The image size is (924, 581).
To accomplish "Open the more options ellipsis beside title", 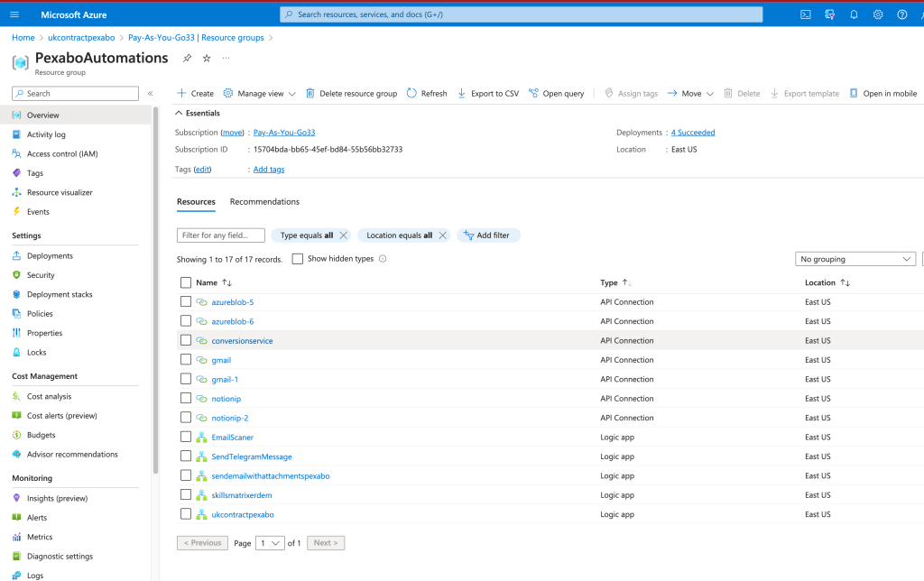I will (226, 58).
